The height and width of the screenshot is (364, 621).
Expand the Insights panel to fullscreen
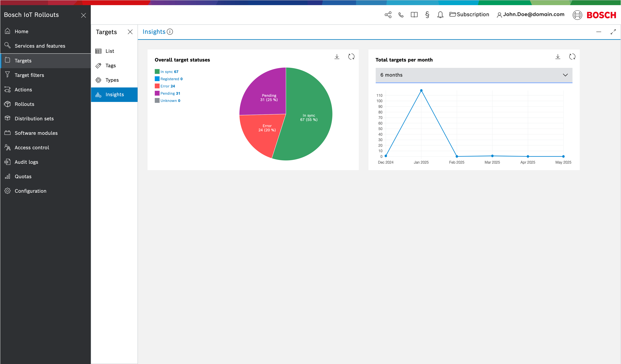click(x=613, y=32)
